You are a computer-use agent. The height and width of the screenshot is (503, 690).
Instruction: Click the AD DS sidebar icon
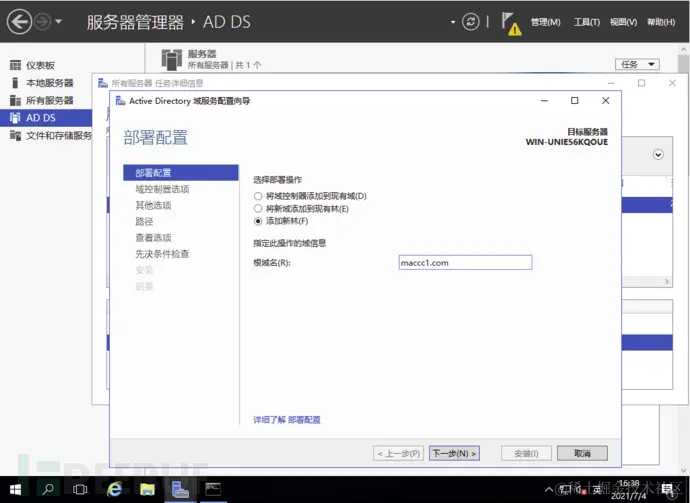pyautogui.click(x=15, y=118)
